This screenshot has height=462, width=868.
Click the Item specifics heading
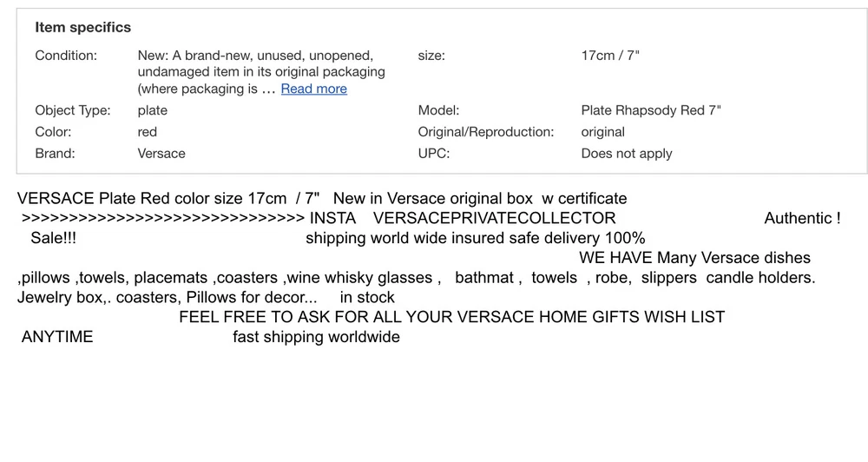(x=82, y=27)
